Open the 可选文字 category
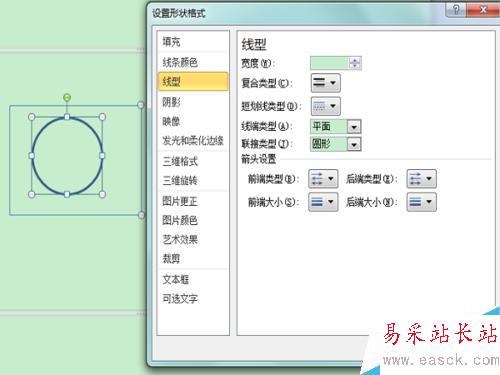The width and height of the screenshot is (500, 375). 193,299
